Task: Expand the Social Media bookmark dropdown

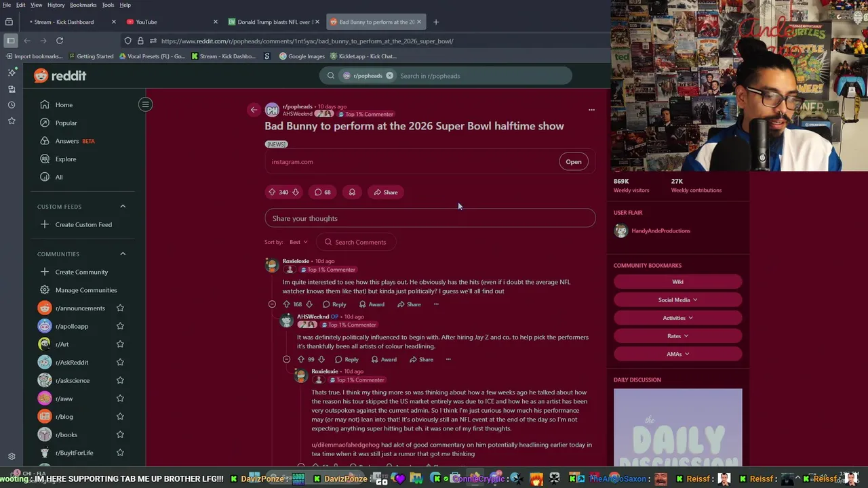Action: tap(677, 300)
